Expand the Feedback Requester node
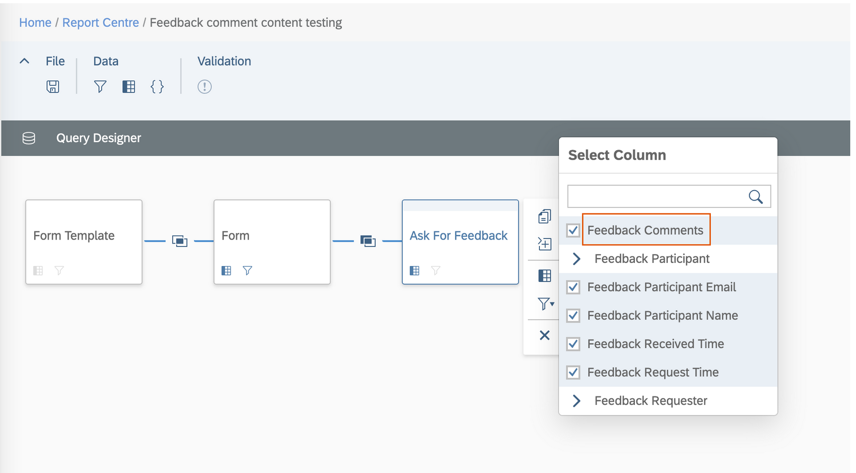 577,401
